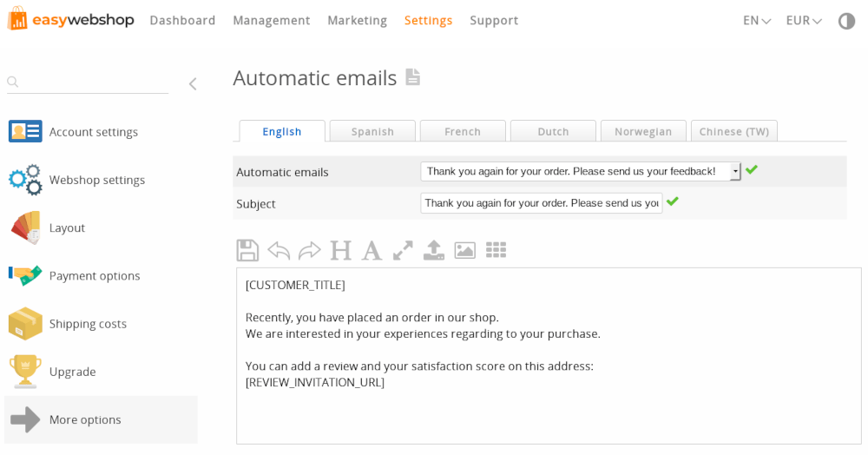Select the heading H tool

pos(341,250)
